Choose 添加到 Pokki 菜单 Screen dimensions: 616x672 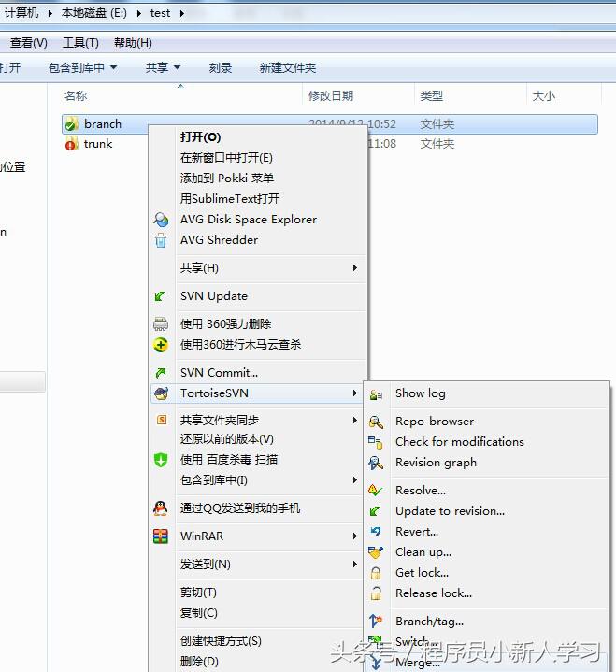click(227, 179)
